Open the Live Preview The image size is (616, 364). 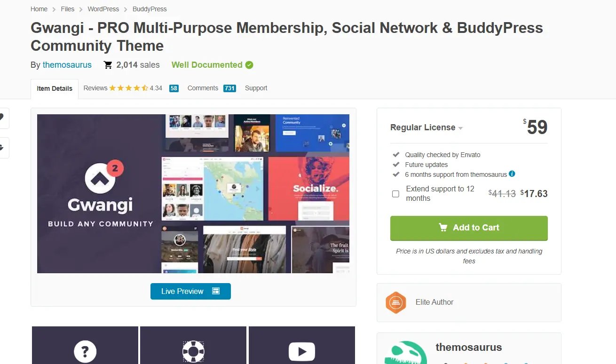click(190, 291)
